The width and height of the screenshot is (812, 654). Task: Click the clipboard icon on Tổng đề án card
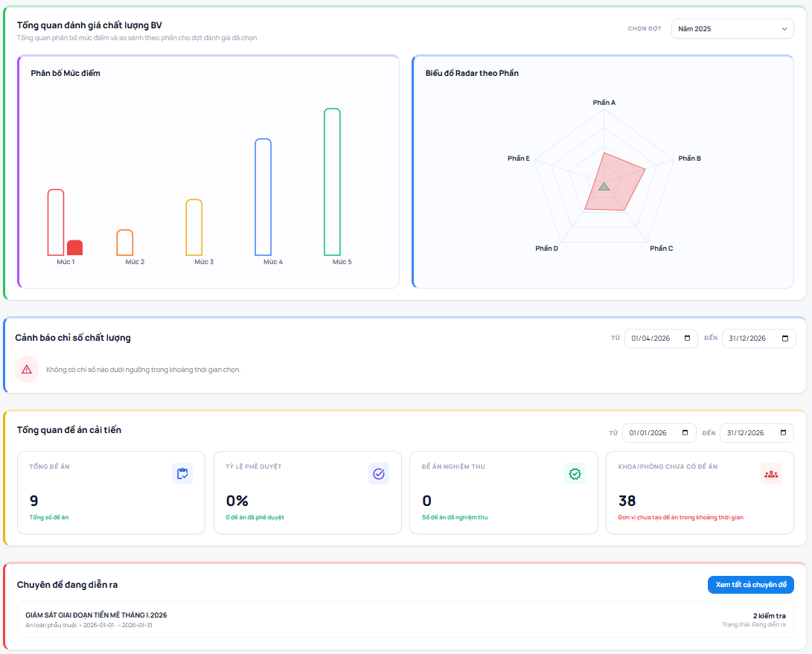(182, 474)
